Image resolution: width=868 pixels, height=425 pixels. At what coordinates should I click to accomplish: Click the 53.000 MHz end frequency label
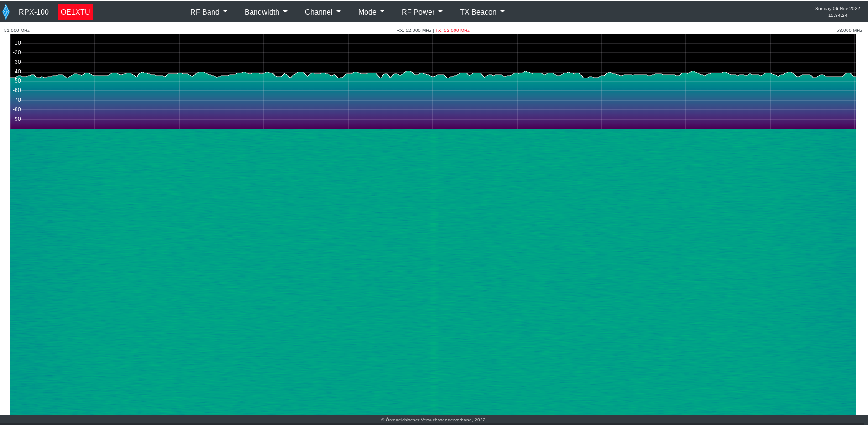[x=849, y=31]
